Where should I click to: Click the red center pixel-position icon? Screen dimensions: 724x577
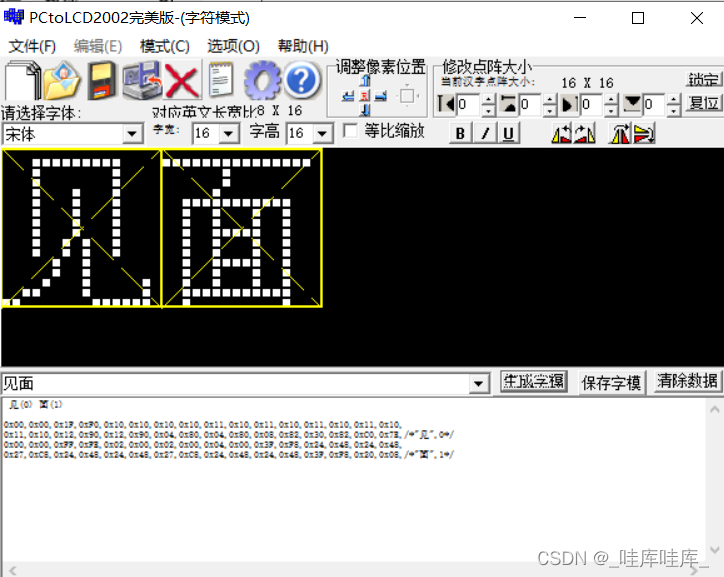[x=365, y=96]
